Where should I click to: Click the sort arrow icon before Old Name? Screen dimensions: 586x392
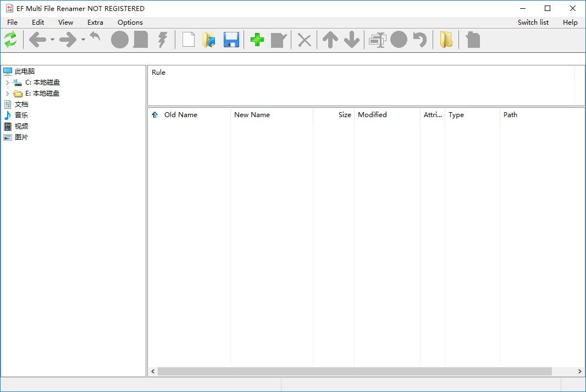click(154, 115)
